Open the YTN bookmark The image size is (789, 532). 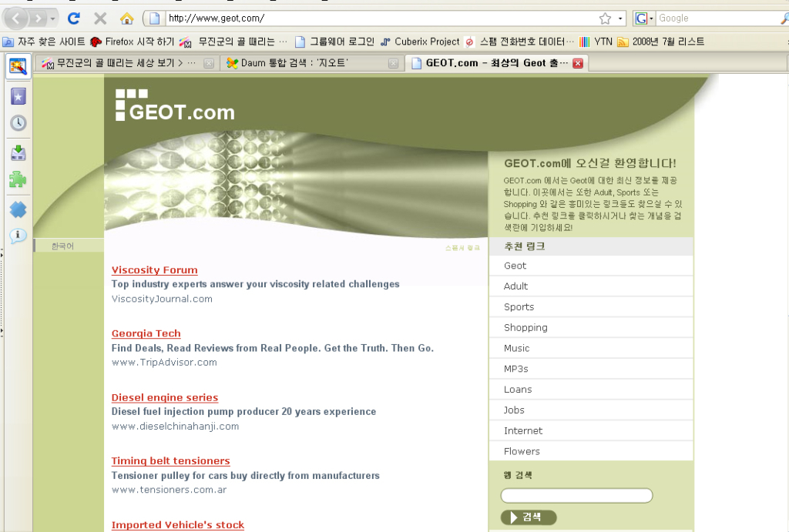pos(596,42)
